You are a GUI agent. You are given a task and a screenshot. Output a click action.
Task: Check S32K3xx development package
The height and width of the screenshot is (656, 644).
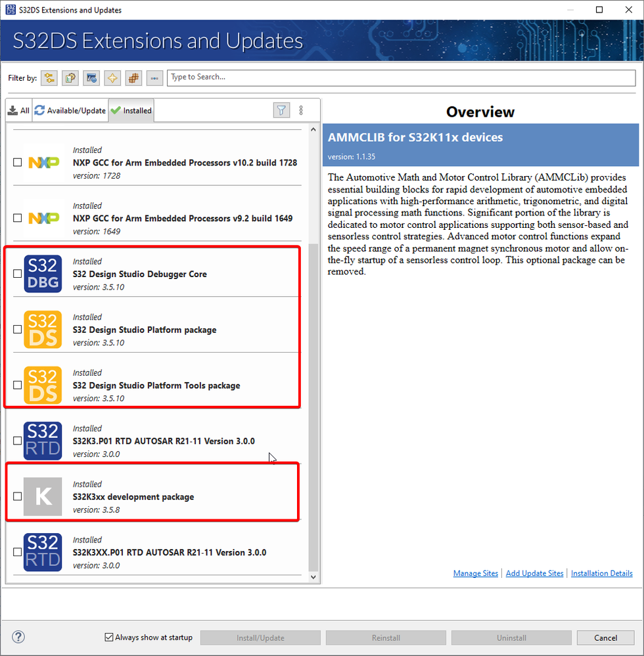point(17,496)
